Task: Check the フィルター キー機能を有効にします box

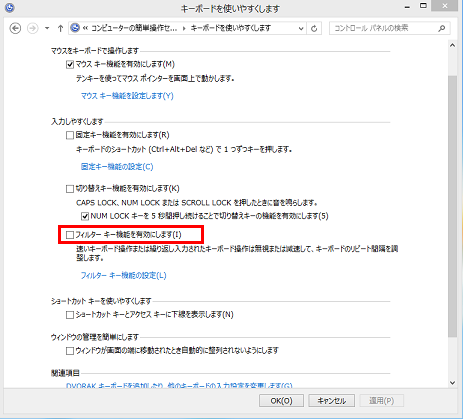Action: point(70,235)
